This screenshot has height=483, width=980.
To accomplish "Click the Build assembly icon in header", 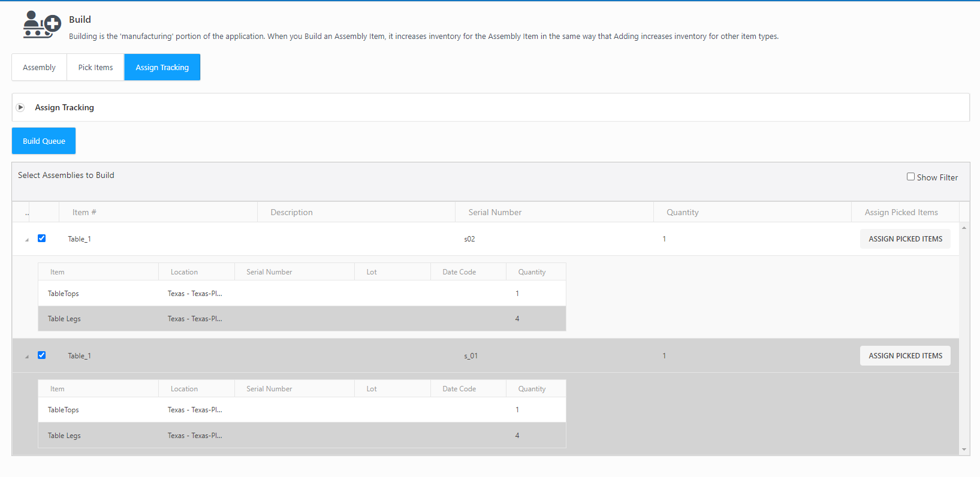I will (41, 25).
